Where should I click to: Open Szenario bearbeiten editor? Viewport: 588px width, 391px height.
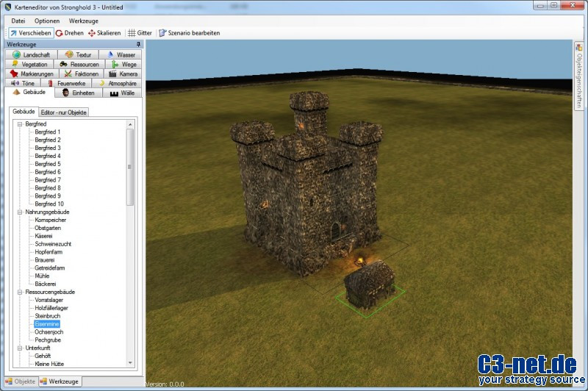tap(190, 33)
